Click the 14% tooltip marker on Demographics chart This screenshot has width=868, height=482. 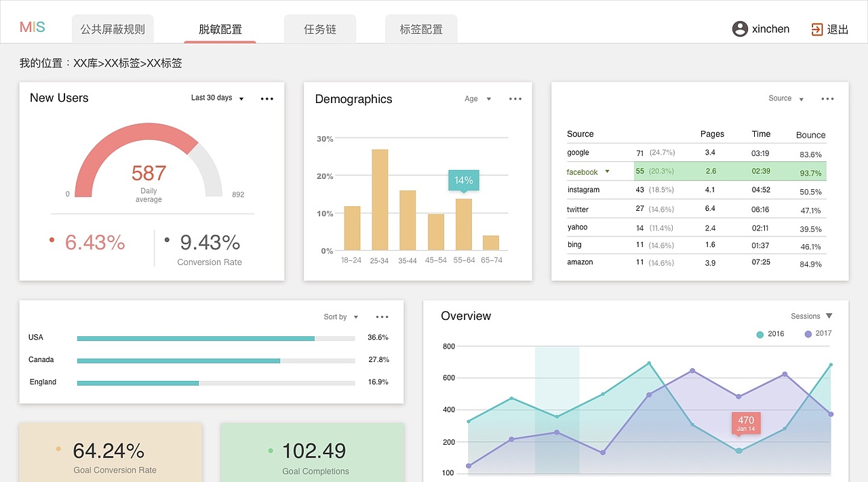click(x=463, y=180)
